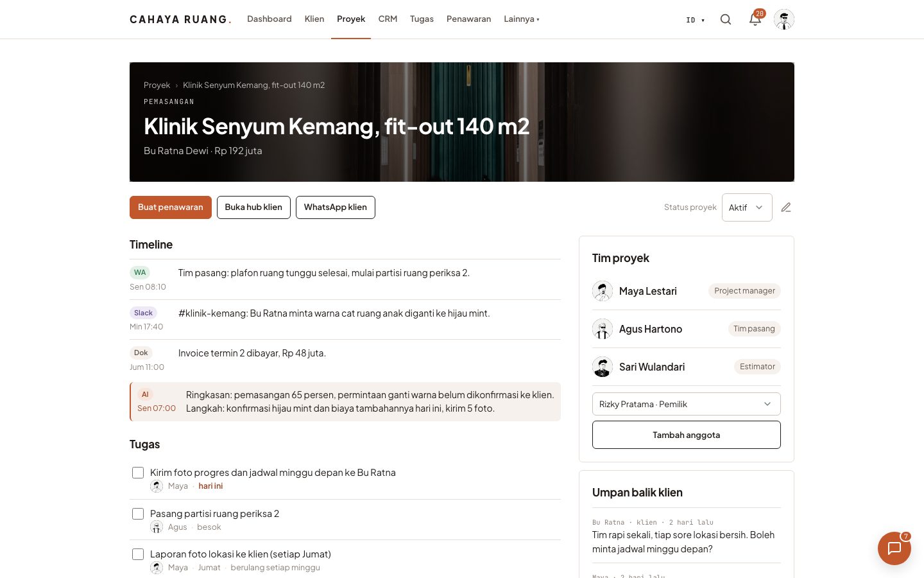Check off 'Kirim foto progres dan jadwal' task

click(138, 473)
